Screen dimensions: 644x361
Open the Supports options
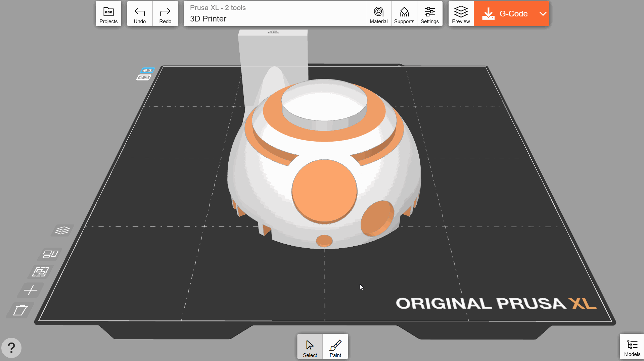pos(404,14)
